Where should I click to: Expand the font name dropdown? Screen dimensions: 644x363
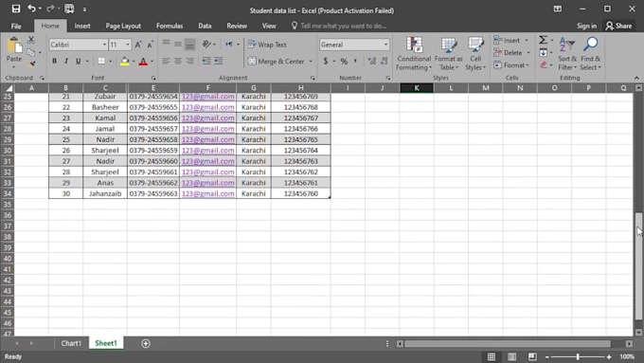(104, 45)
